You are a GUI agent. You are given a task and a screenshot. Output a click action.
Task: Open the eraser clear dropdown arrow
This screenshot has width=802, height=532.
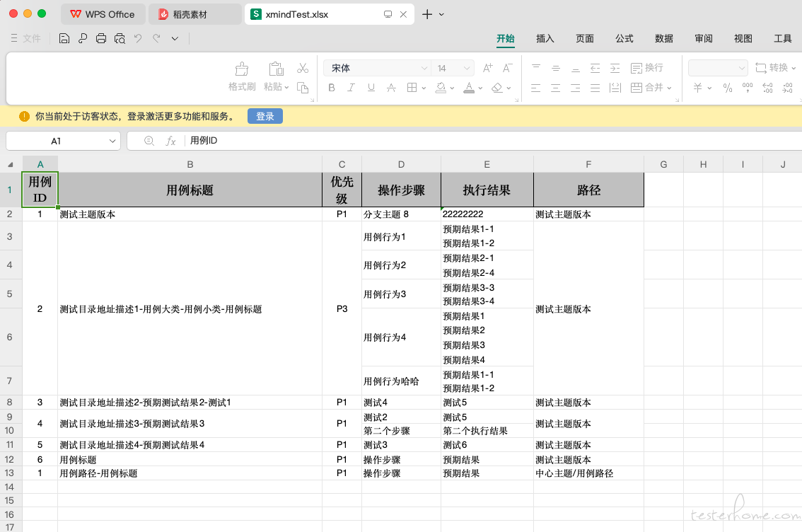[x=508, y=88]
